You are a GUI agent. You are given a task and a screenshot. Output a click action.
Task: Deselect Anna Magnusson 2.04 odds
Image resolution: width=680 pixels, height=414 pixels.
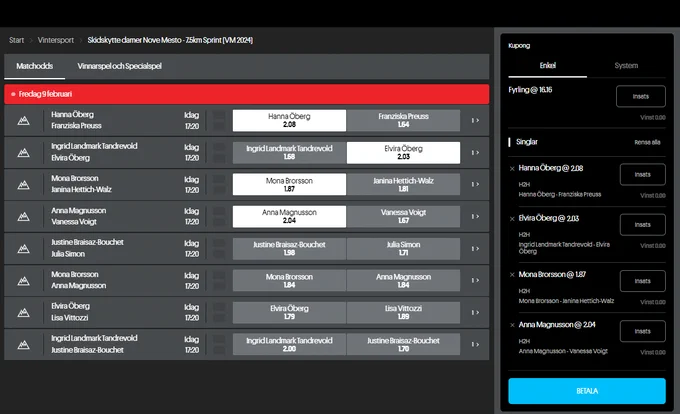289,216
